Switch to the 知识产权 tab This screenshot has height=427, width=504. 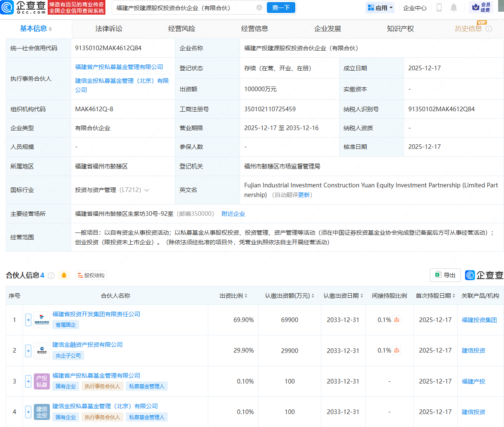400,29
